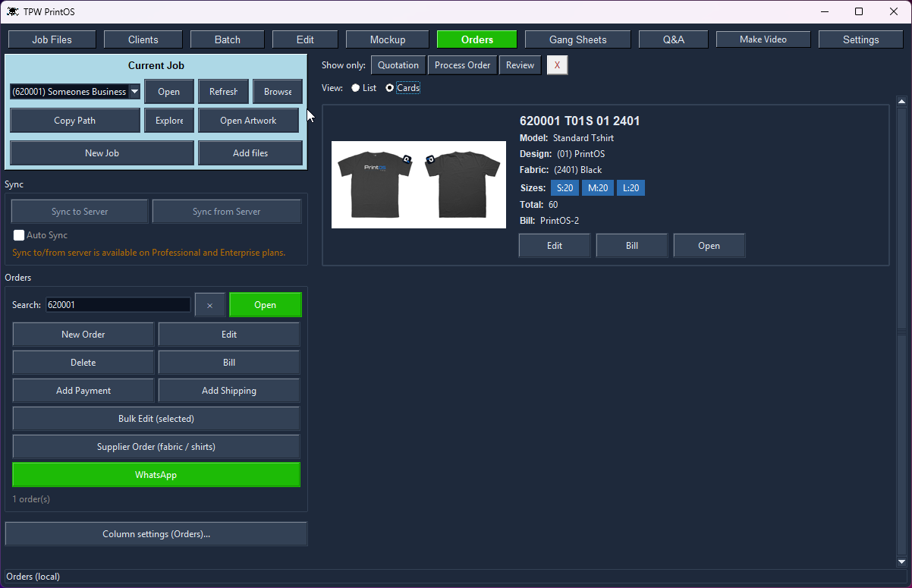Click Edit in the Orders panel
The image size is (912, 588).
[x=229, y=335]
